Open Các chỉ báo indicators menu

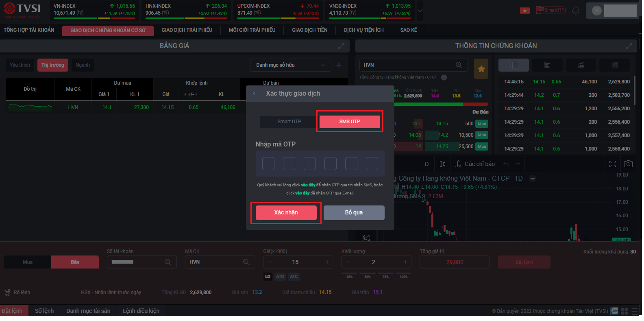(475, 164)
